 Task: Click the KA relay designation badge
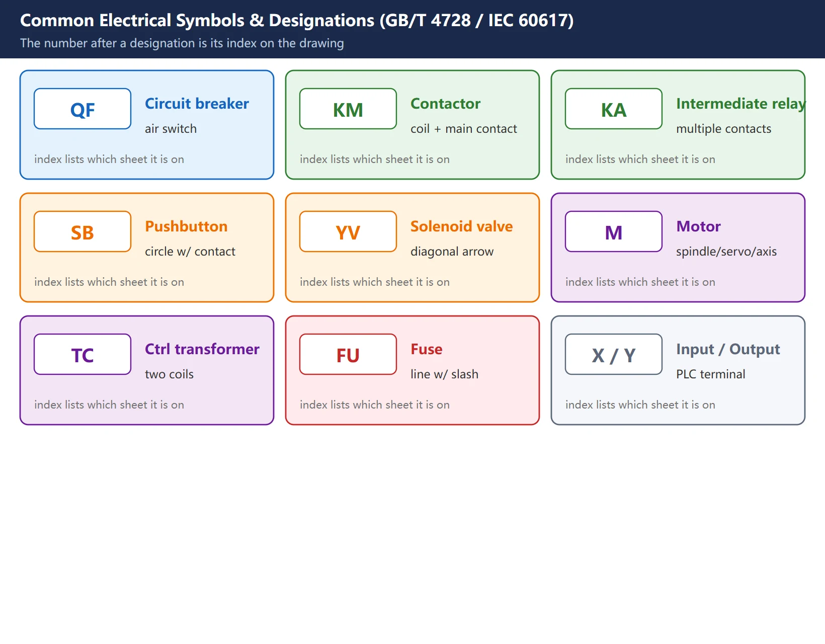tap(614, 109)
